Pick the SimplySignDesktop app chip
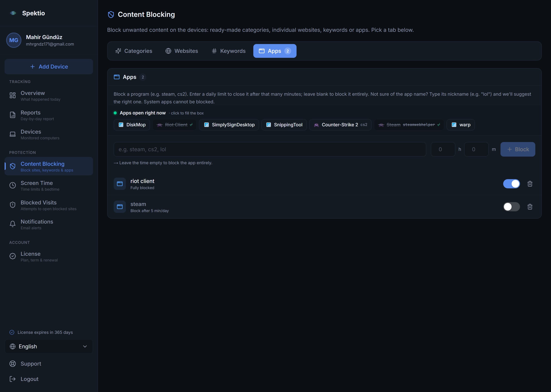 229,125
